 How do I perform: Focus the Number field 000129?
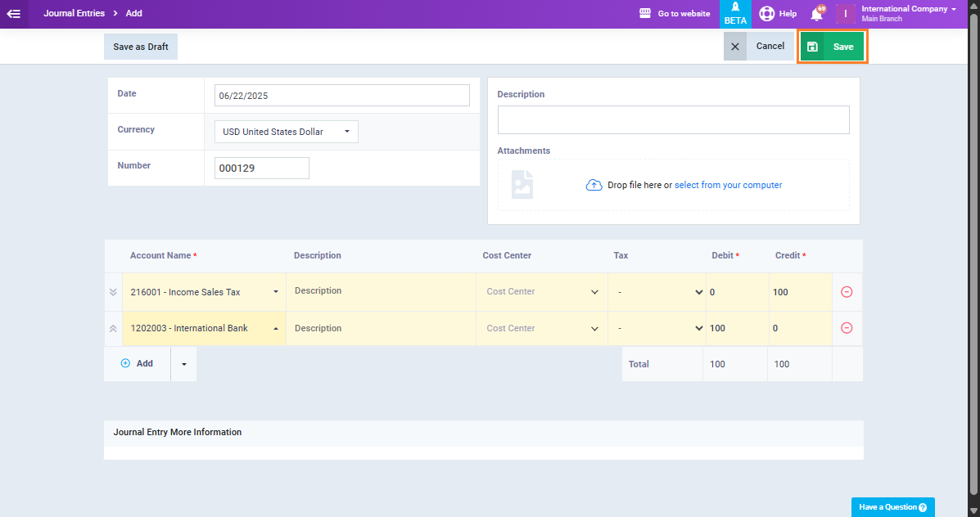point(261,168)
